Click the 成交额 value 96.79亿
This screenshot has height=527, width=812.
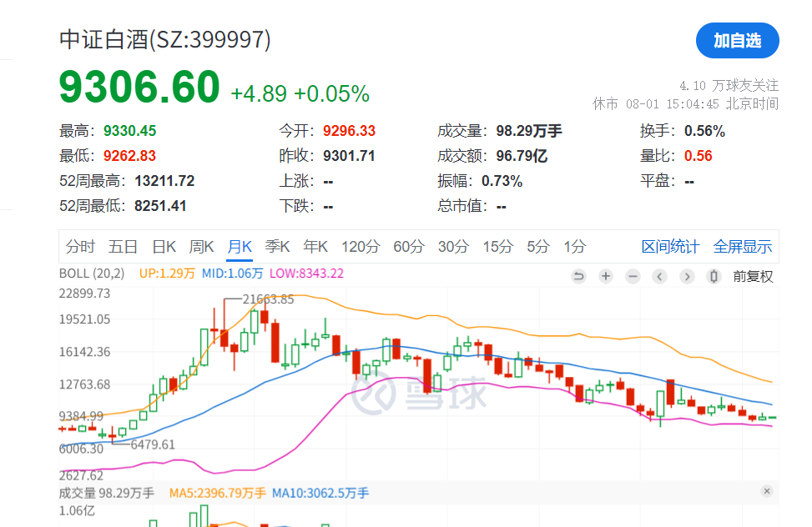pos(522,156)
